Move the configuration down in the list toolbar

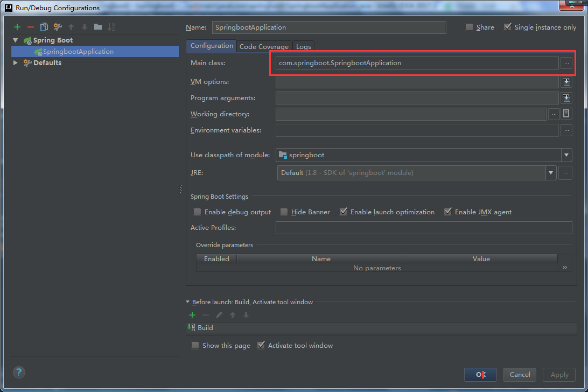tap(85, 27)
